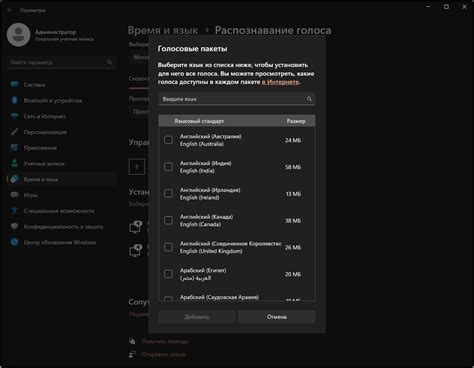Click 'Время и язык' breadcrumb heading
Screen dimensions: 474x368
coord(163,30)
